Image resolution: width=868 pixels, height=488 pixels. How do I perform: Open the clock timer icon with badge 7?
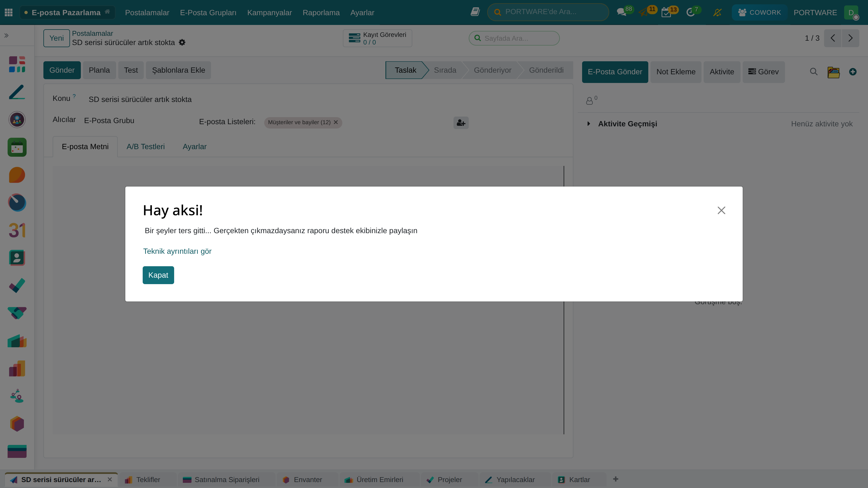[690, 12]
